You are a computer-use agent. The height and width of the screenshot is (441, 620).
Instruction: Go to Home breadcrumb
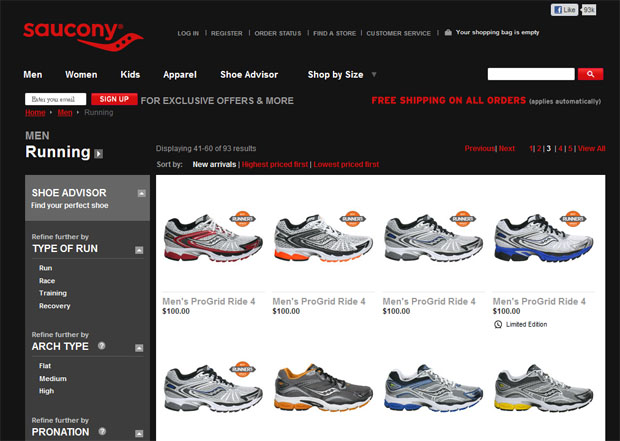coord(35,113)
